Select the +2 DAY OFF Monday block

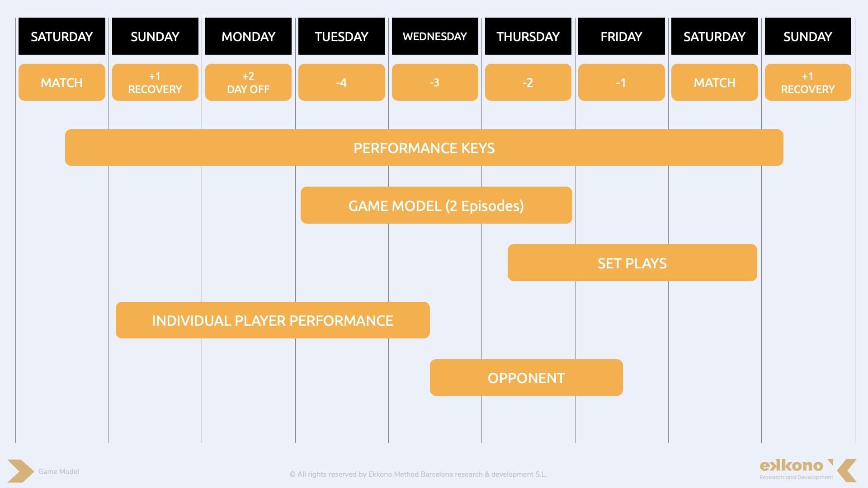click(x=247, y=82)
